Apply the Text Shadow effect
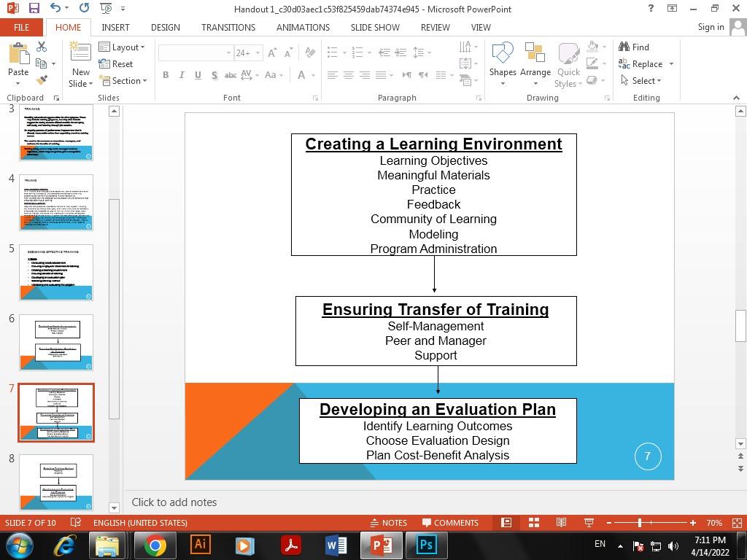Image resolution: width=747 pixels, height=560 pixels. [214, 75]
